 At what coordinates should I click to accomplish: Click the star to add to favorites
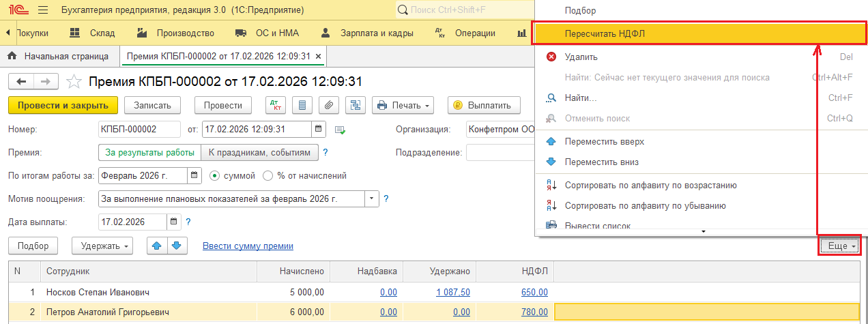point(74,82)
